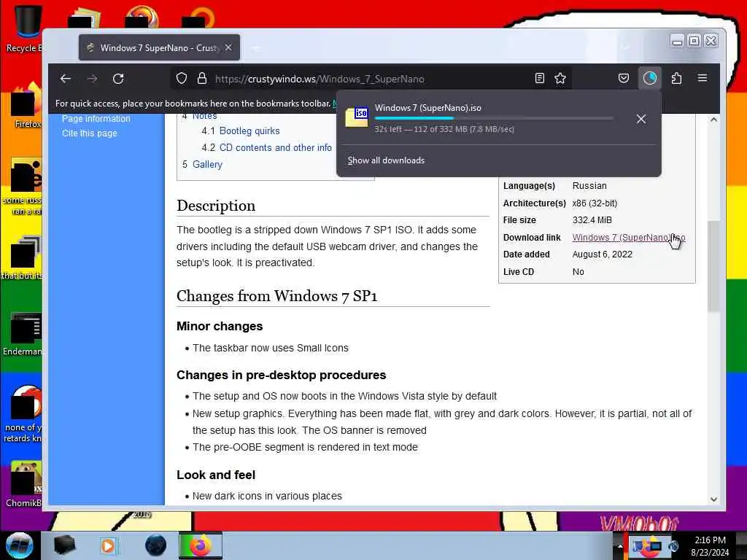This screenshot has width=747, height=560.
Task: Click scrollbar down arrow on page
Action: tap(713, 499)
